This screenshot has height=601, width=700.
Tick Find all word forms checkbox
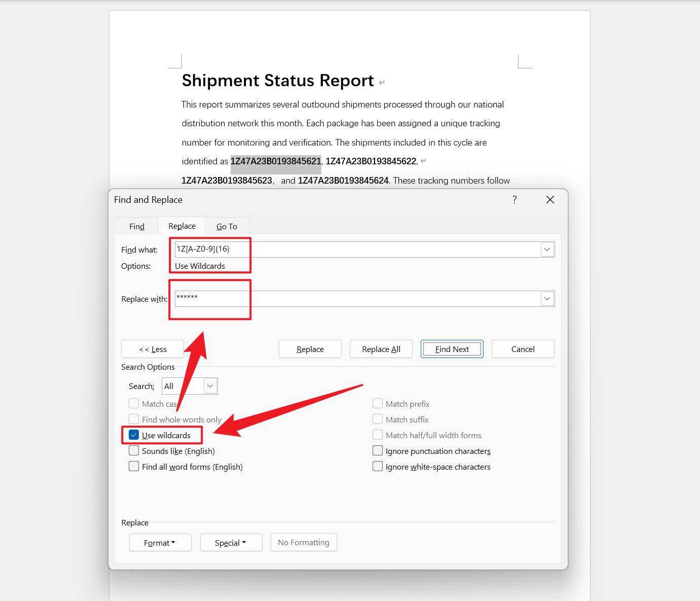[134, 467]
